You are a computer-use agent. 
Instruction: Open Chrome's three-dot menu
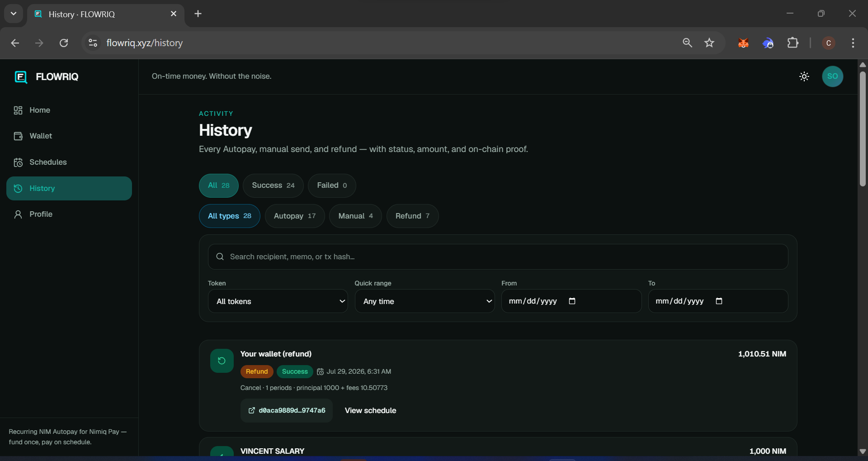coord(853,43)
